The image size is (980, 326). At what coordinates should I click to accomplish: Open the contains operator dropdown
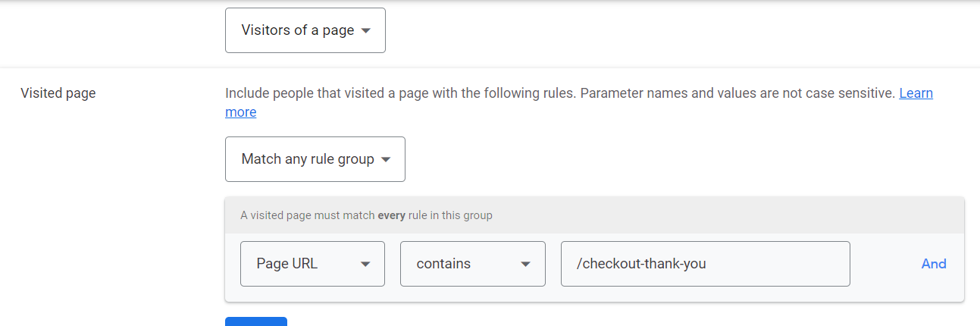click(x=472, y=264)
